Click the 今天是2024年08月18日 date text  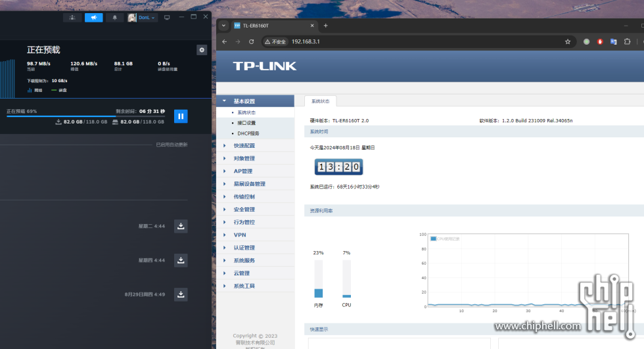click(x=342, y=147)
